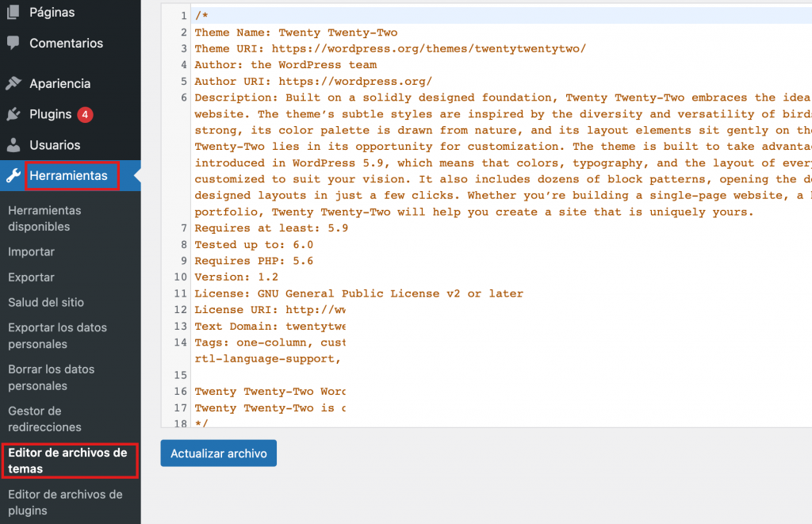Go to Herramientas disponibles
The image size is (812, 524).
coord(44,219)
